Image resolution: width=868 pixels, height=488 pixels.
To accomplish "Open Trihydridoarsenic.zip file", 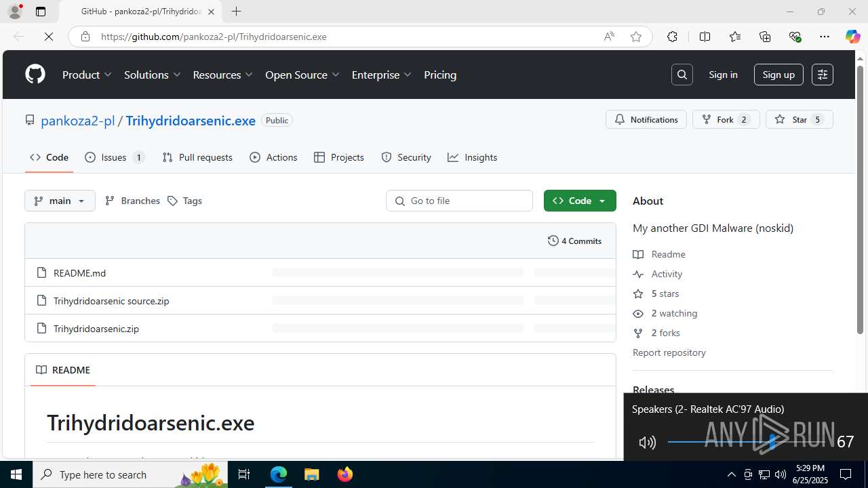I will click(x=96, y=328).
